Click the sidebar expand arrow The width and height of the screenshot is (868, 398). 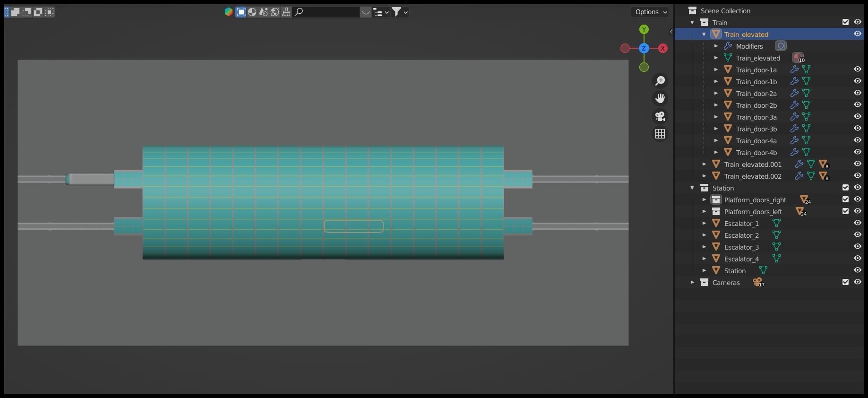[671, 32]
